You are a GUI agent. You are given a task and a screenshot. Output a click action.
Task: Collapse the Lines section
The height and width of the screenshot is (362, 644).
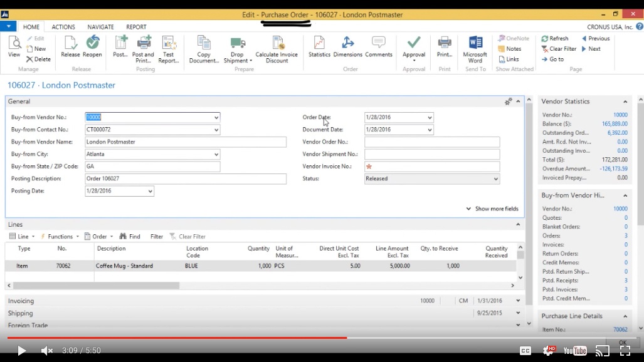point(519,224)
